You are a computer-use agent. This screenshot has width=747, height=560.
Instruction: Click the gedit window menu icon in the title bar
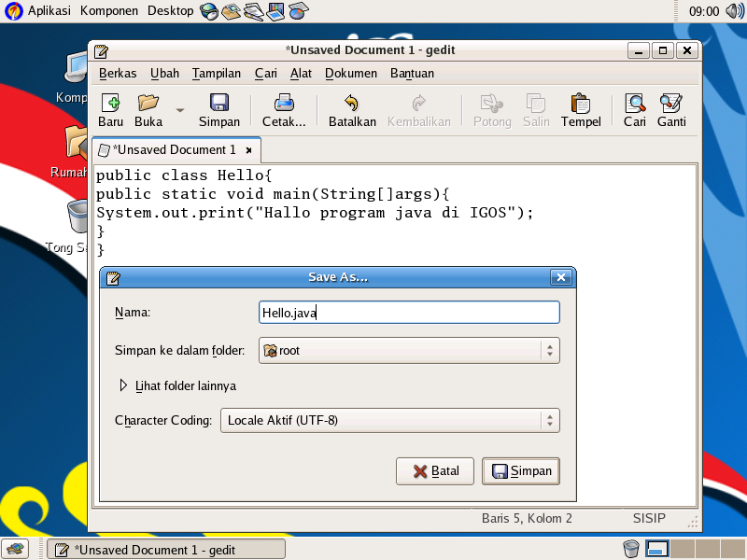pyautogui.click(x=101, y=51)
